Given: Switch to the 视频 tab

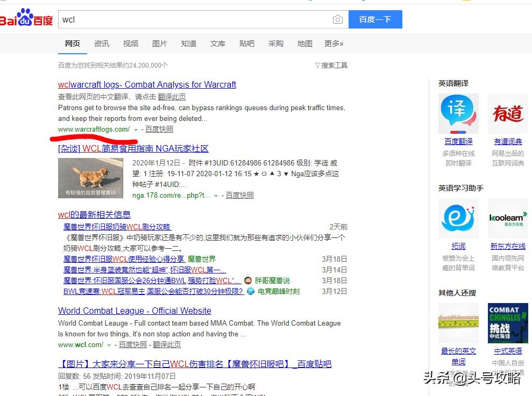Looking at the screenshot, I should [131, 44].
